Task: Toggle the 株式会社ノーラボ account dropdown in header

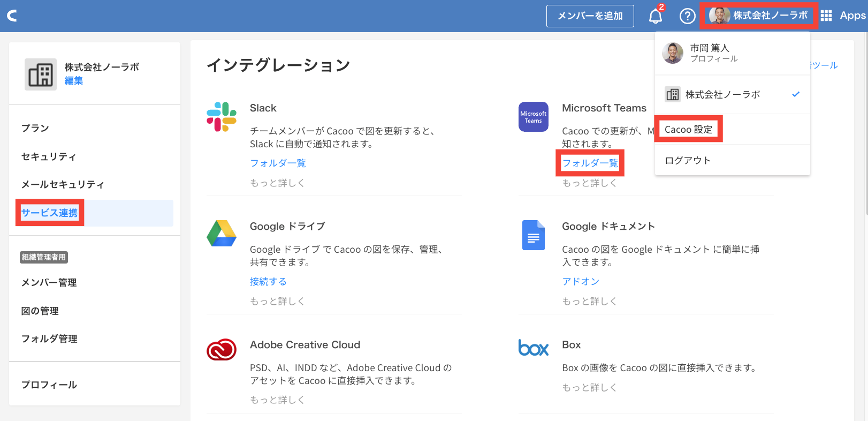Action: coord(759,16)
